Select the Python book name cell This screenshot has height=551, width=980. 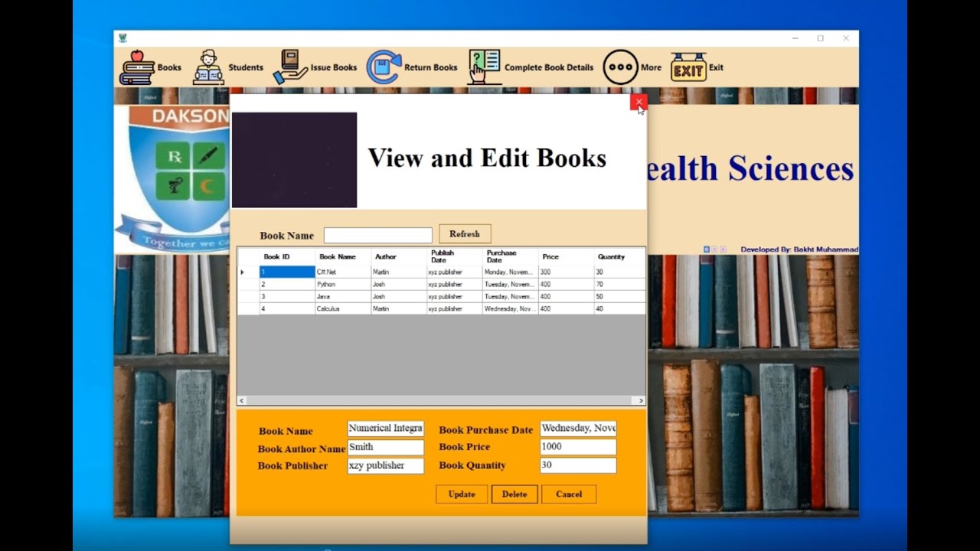[x=343, y=284]
